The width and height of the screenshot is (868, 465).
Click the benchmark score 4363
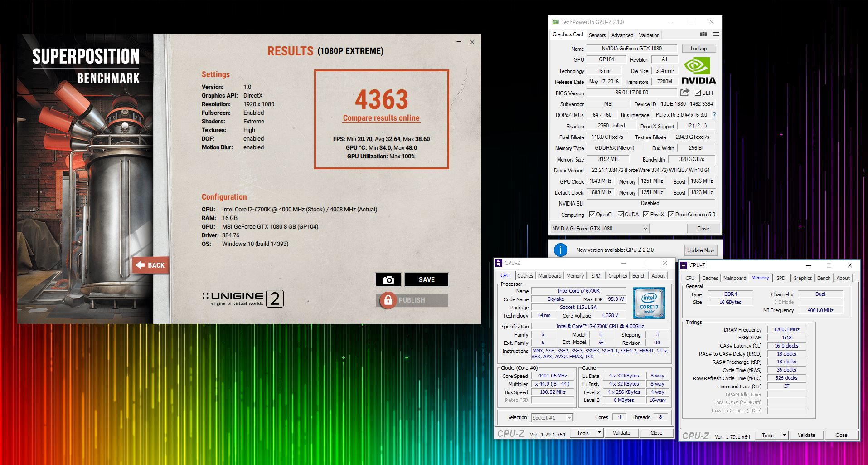381,99
